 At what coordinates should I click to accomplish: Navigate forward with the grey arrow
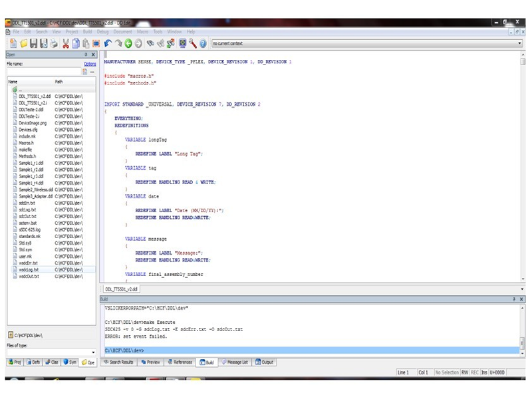[138, 43]
